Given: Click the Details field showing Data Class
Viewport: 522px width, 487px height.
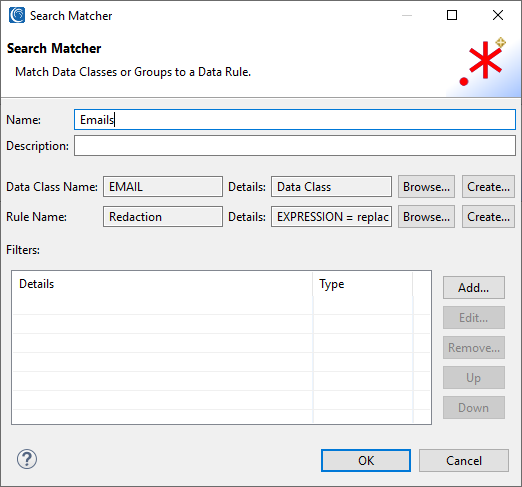Looking at the screenshot, I should point(331,187).
